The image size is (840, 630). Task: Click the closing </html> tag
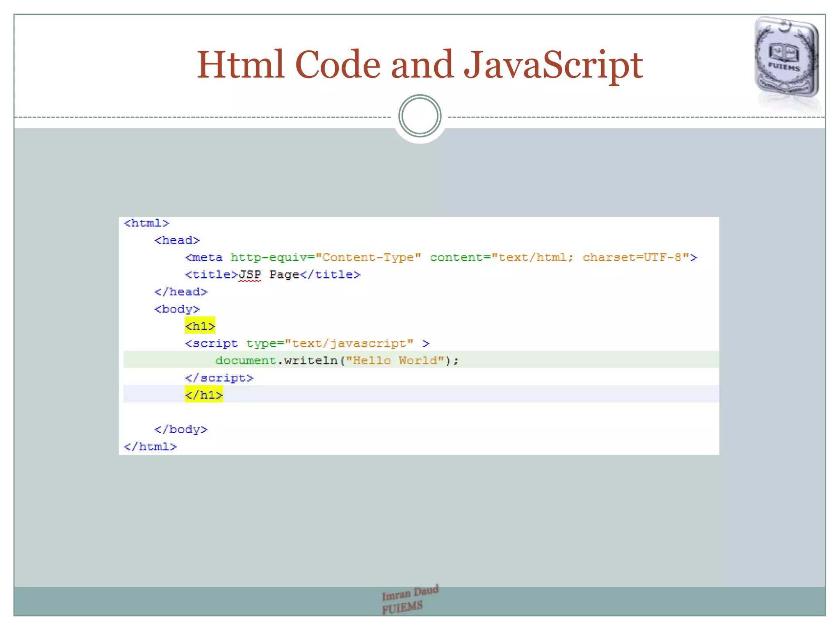point(150,447)
